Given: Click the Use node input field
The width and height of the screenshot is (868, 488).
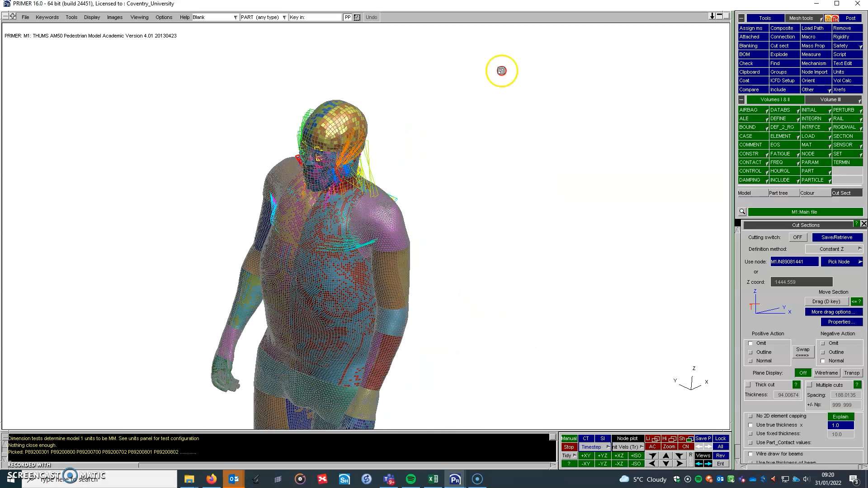Looking at the screenshot, I should (794, 262).
